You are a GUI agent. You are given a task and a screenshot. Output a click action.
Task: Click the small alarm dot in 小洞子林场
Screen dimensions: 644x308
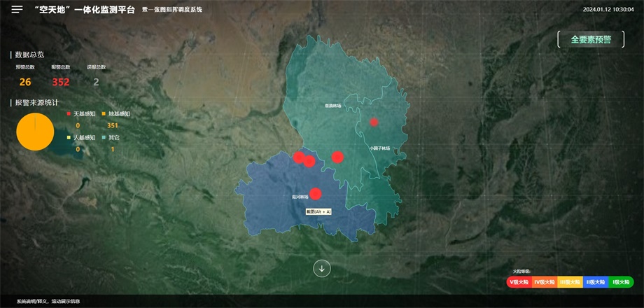pos(374,122)
